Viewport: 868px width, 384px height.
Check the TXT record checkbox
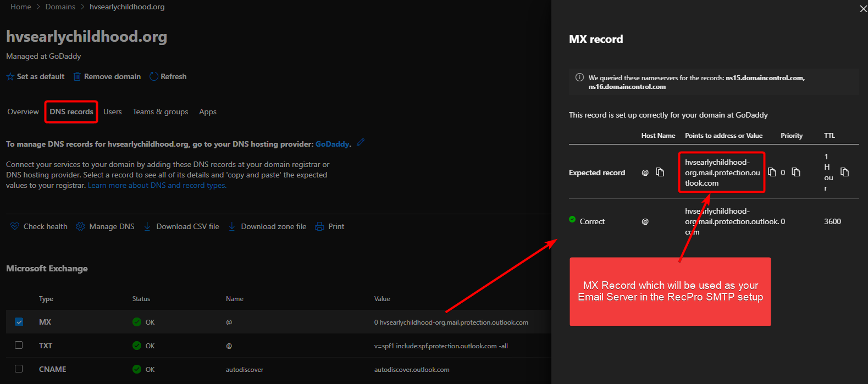tap(19, 345)
